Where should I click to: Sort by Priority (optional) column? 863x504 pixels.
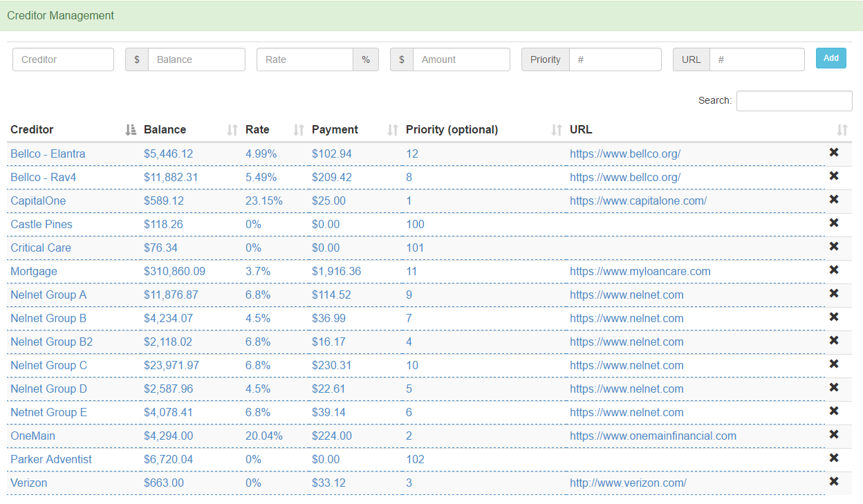(x=557, y=130)
